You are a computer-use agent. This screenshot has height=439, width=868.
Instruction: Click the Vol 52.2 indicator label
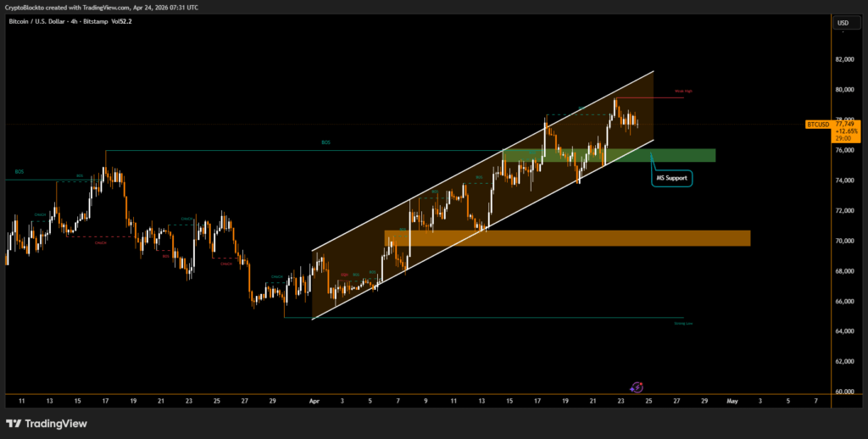point(121,21)
